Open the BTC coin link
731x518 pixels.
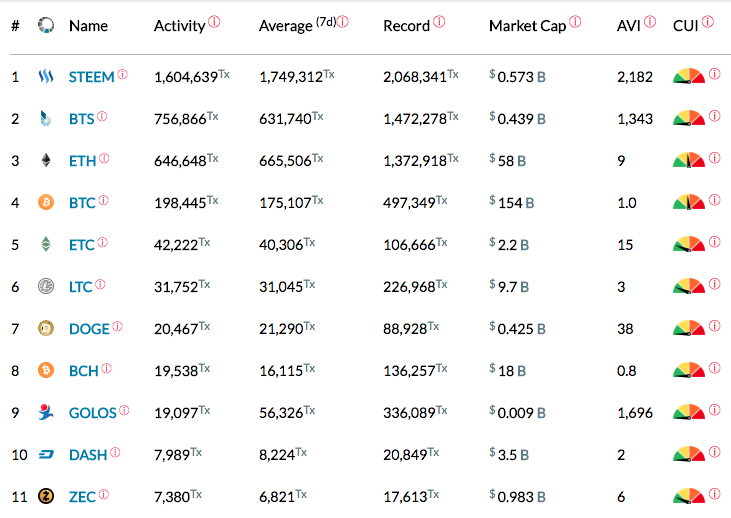pyautogui.click(x=82, y=203)
